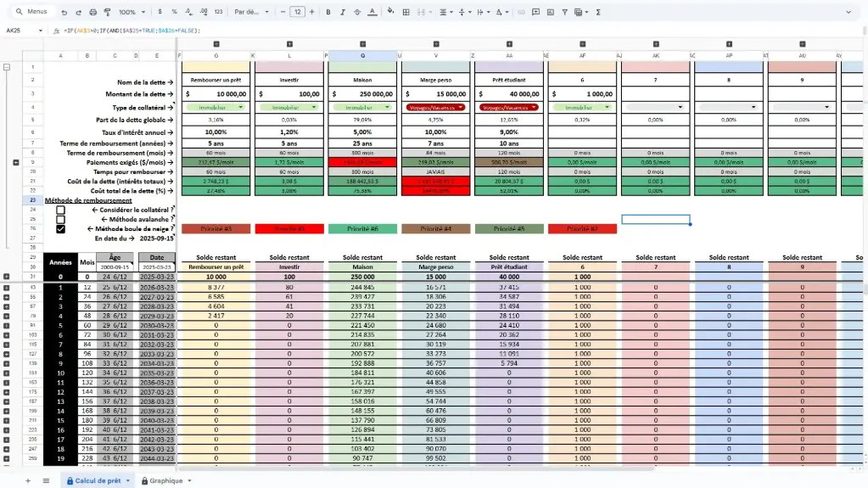Increase decimal places
868x488 pixels.
204,12
